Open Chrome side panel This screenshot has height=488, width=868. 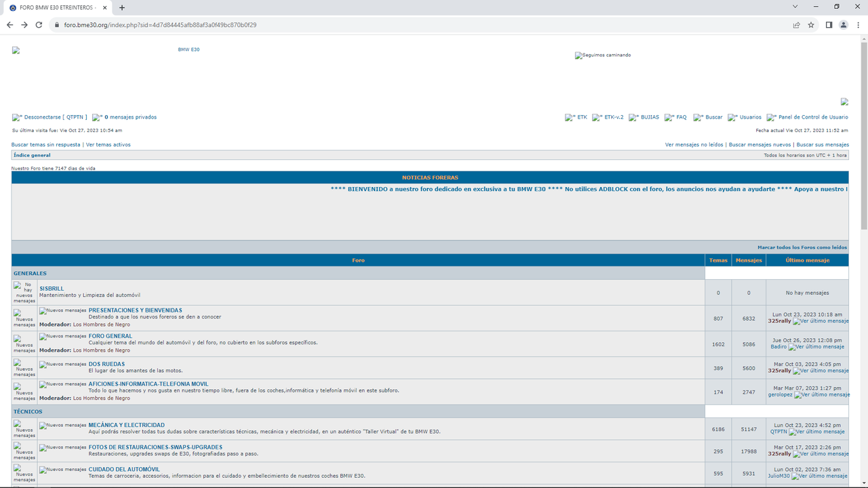[x=829, y=25]
